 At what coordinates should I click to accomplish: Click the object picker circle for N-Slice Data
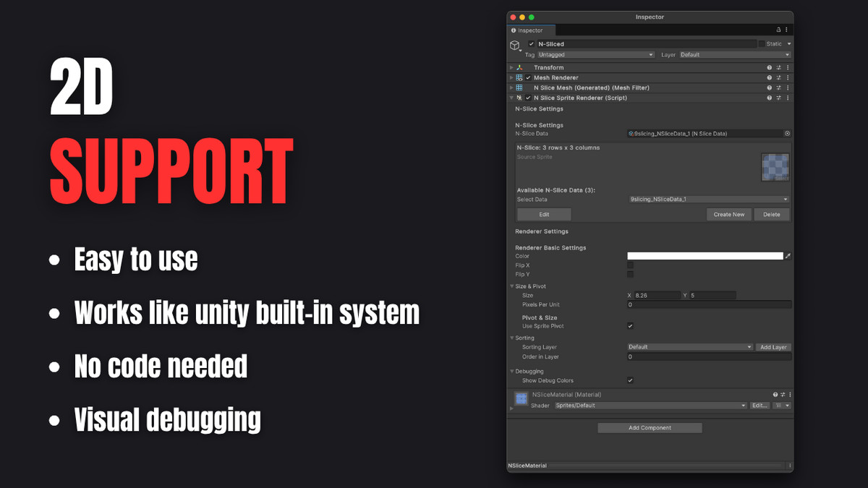(787, 134)
